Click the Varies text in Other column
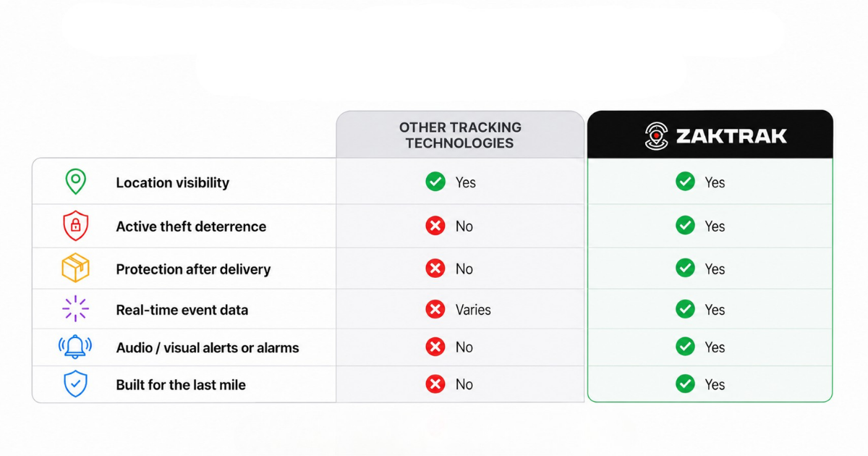Viewport: 868px width, 456px height. pos(473,310)
